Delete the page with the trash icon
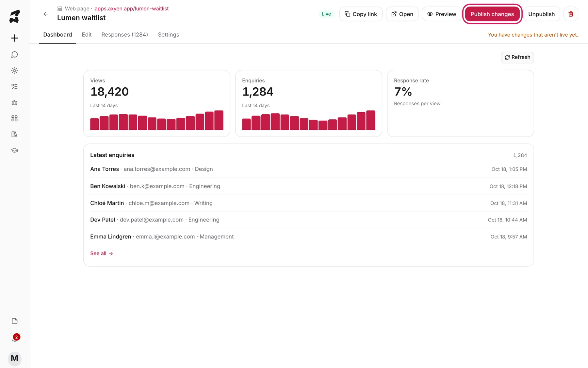 coord(571,14)
